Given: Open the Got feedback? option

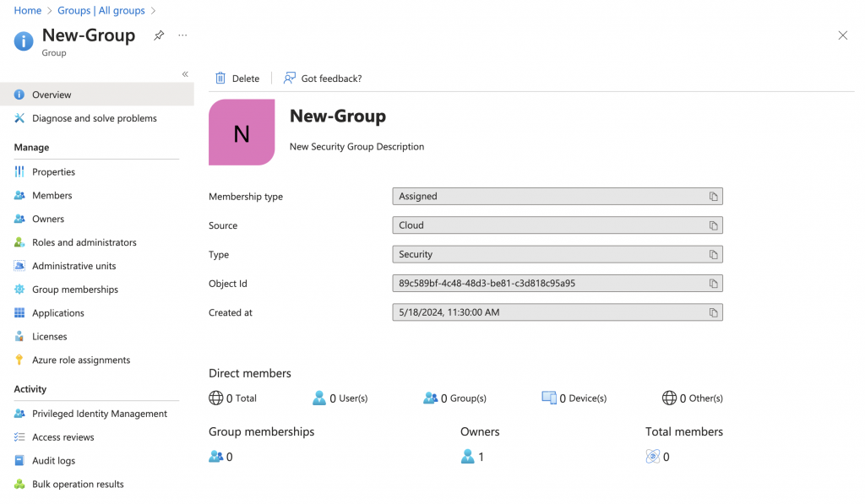Looking at the screenshot, I should 323,79.
